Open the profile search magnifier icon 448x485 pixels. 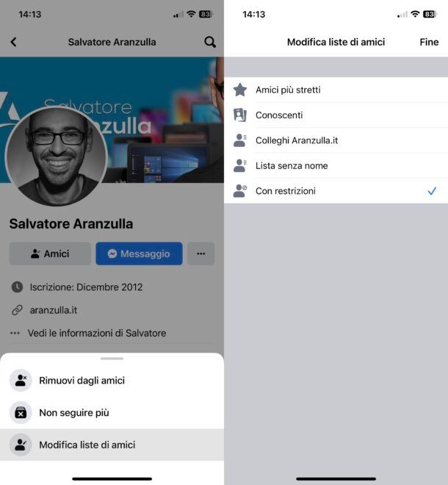210,42
